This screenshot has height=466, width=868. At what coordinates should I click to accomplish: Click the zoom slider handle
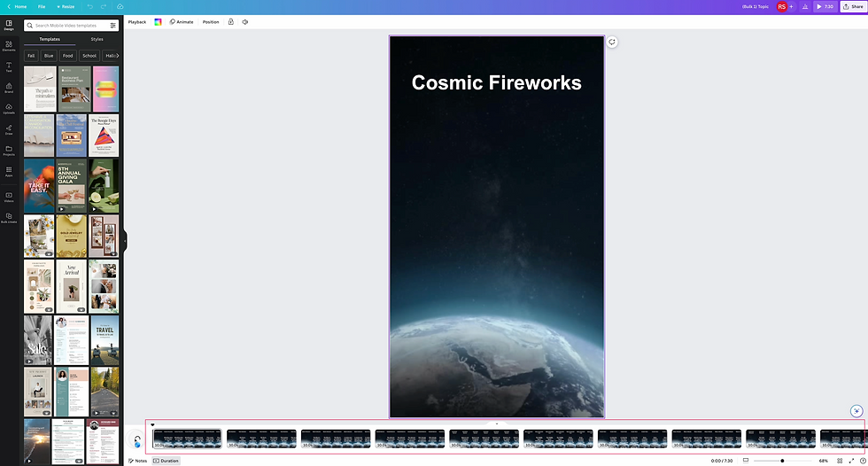(x=782, y=461)
